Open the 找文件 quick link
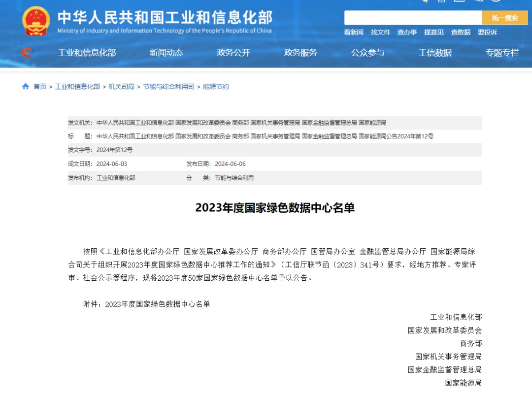532x395 pixels. point(380,32)
